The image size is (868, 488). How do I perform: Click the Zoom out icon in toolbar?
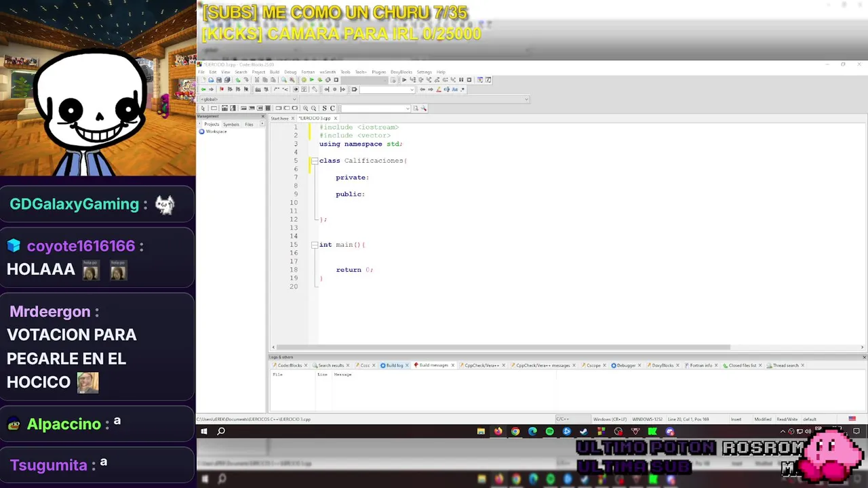coord(313,108)
